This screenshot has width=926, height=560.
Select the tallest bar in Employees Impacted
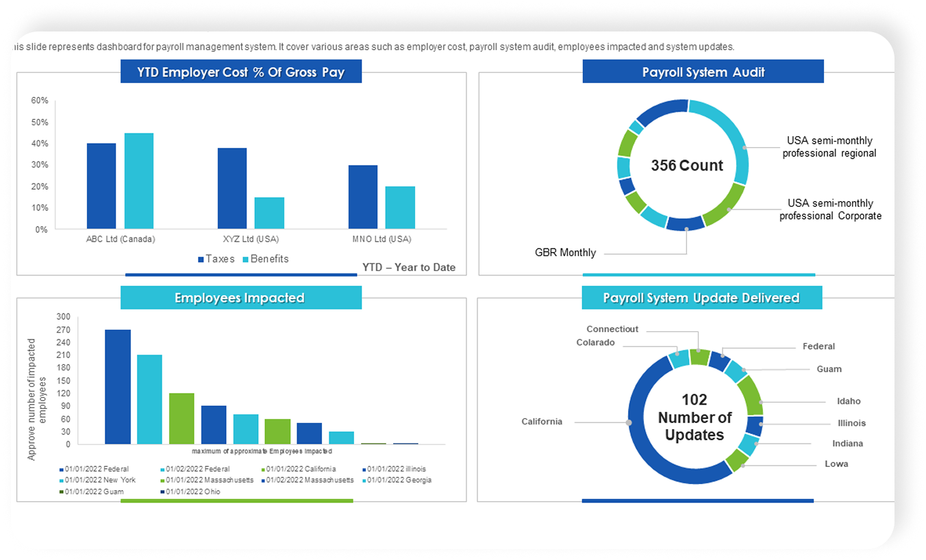coord(118,387)
